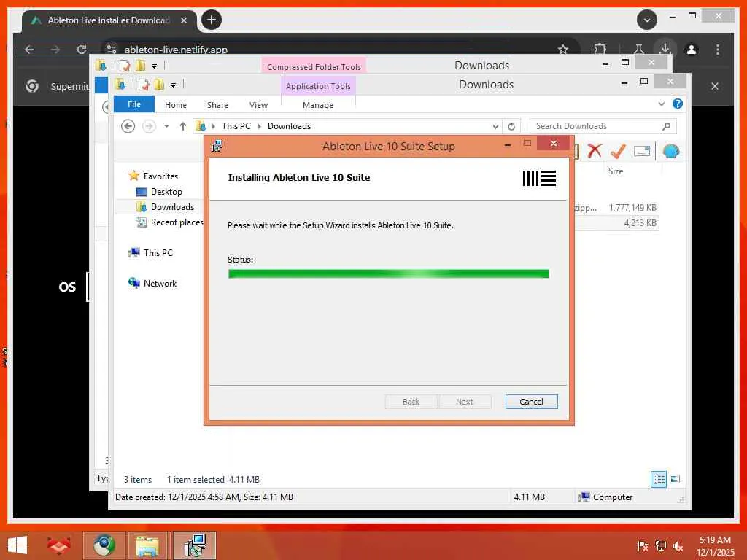747x560 pixels.
Task: Click the browser forward arrow
Action: click(x=55, y=49)
